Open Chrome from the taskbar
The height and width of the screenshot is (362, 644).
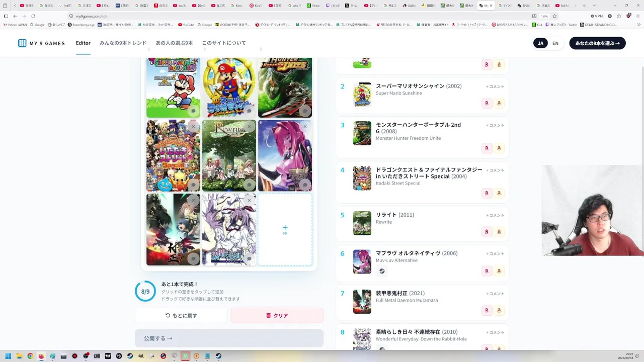click(x=30, y=356)
